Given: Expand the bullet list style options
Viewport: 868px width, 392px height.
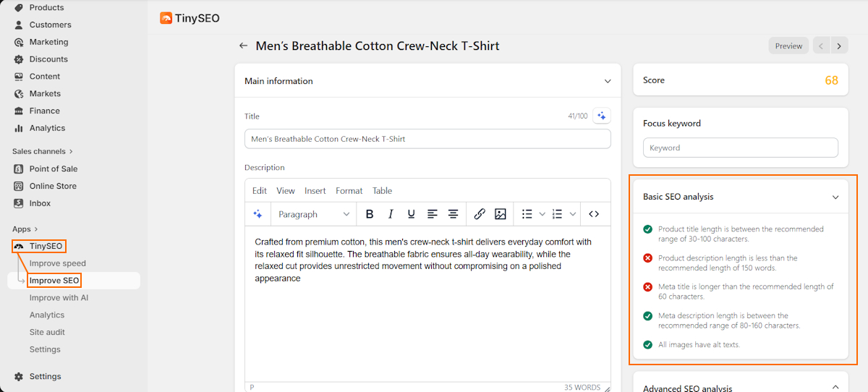Looking at the screenshot, I should 543,214.
